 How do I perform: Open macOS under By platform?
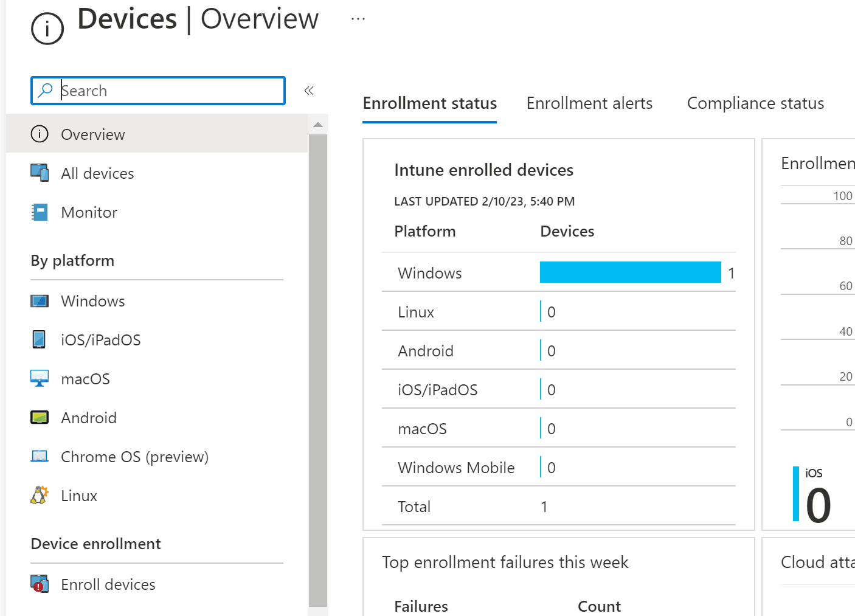point(157,379)
